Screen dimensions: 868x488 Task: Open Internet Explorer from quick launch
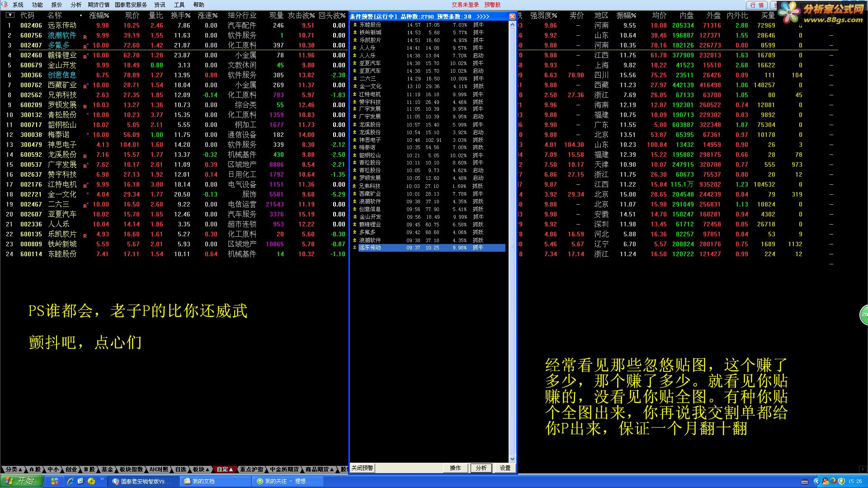pyautogui.click(x=71, y=481)
